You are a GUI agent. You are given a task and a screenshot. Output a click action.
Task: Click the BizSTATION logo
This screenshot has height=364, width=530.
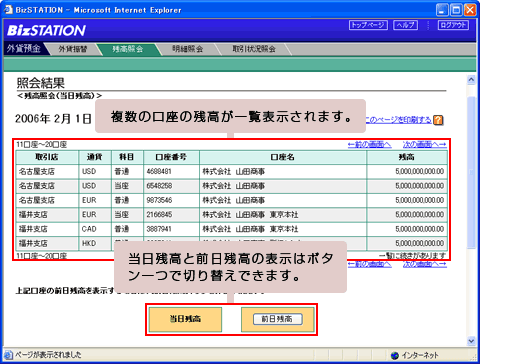pos(46,30)
